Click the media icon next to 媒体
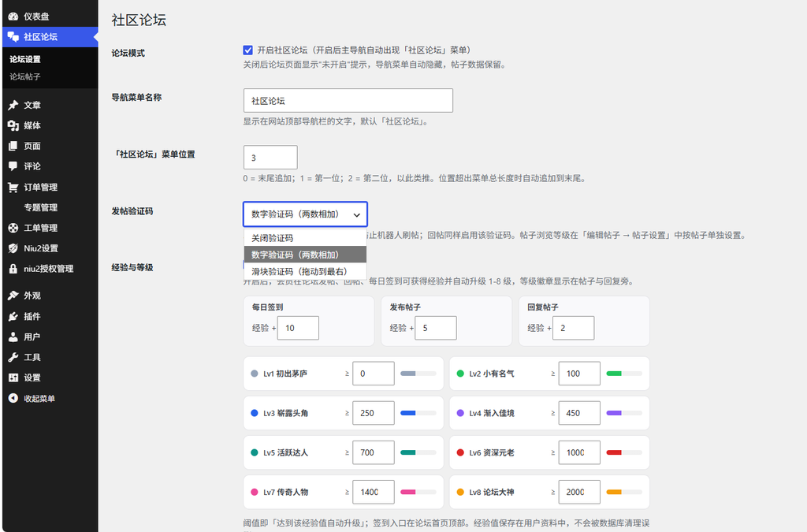Viewport: 807px width, 532px height. pyautogui.click(x=13, y=125)
